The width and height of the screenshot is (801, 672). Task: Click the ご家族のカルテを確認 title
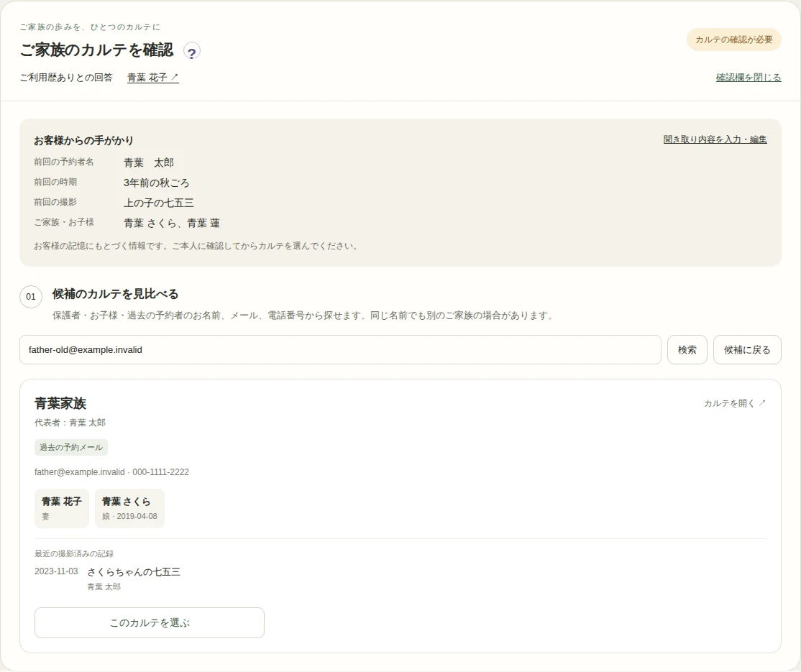pos(96,50)
